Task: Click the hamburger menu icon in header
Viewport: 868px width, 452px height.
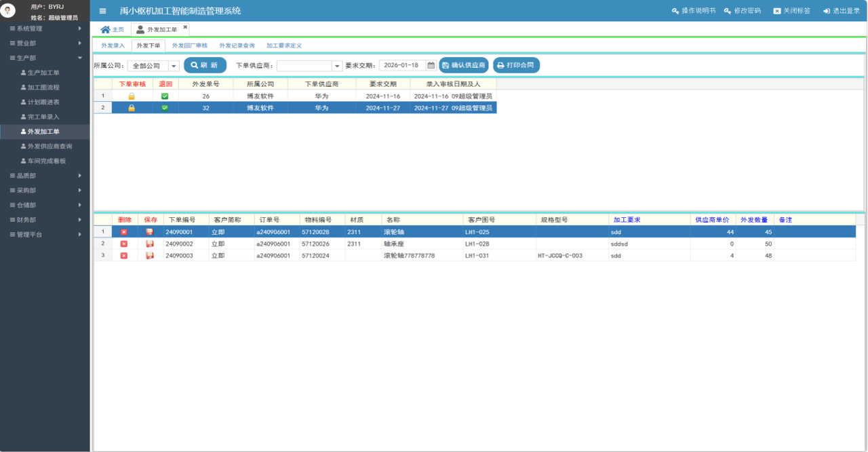Action: click(102, 11)
